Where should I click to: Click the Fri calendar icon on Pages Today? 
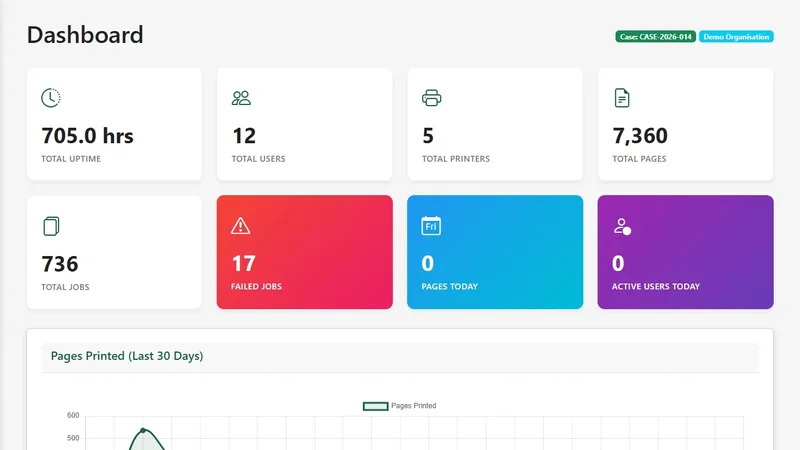point(431,226)
